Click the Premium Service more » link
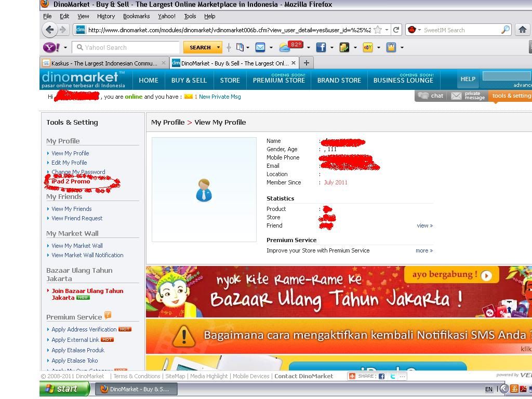The width and height of the screenshot is (532, 399). pyautogui.click(x=424, y=251)
